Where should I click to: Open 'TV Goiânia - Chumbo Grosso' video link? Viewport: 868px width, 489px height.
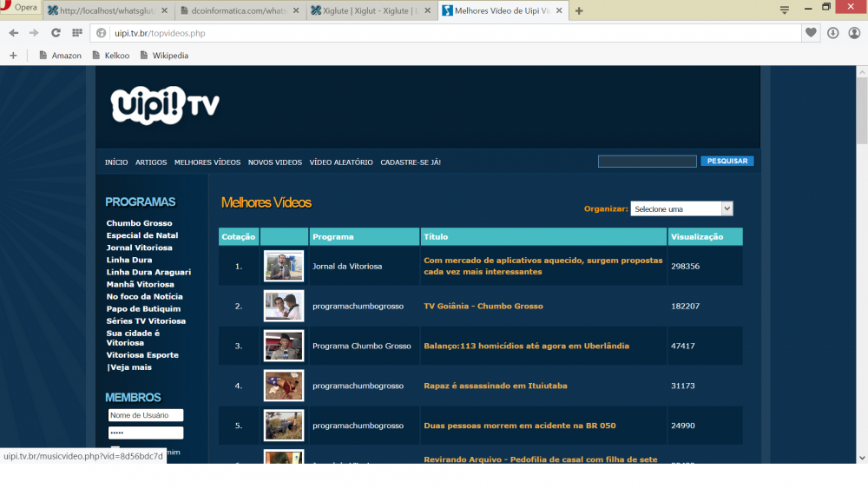coord(483,306)
